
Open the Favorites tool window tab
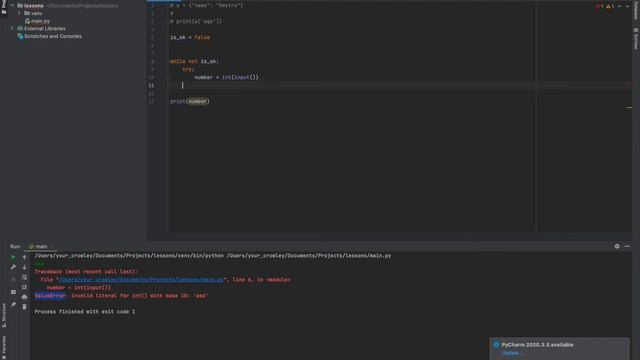(4, 347)
